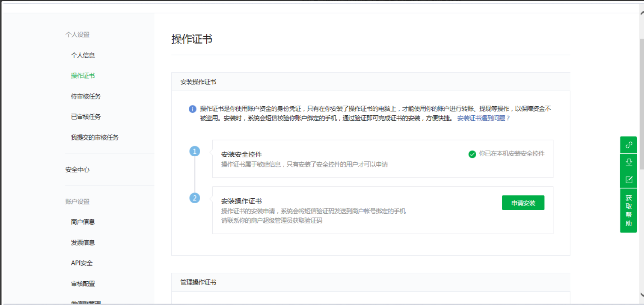Open 发票信息 in account settings
Image resolution: width=644 pixels, height=305 pixels.
click(x=83, y=242)
